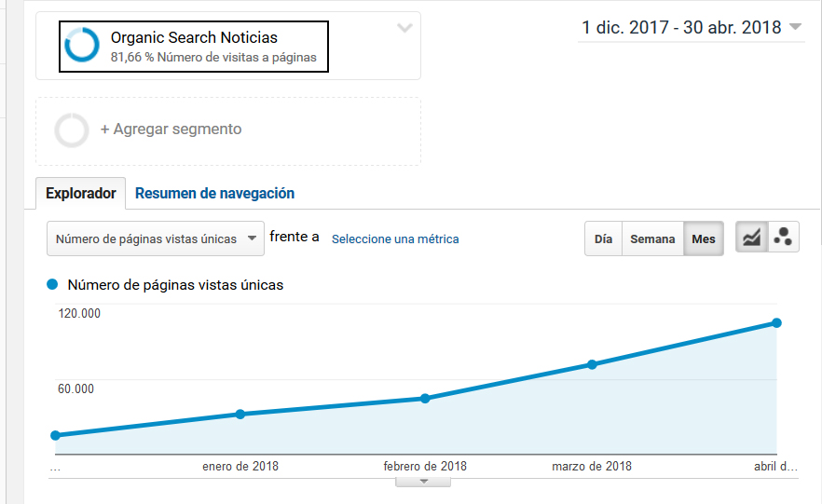Switch to Resumen de navegación tab
822x504 pixels.
click(x=214, y=194)
